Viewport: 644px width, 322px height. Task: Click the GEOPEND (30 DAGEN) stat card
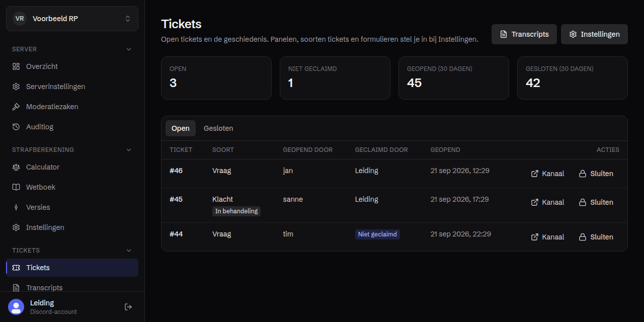click(x=454, y=78)
